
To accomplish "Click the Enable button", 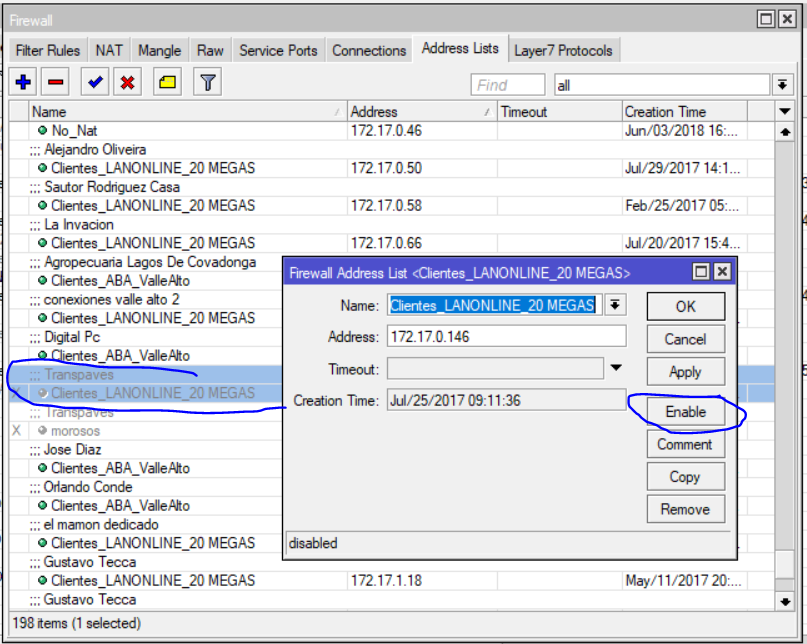I will [686, 412].
